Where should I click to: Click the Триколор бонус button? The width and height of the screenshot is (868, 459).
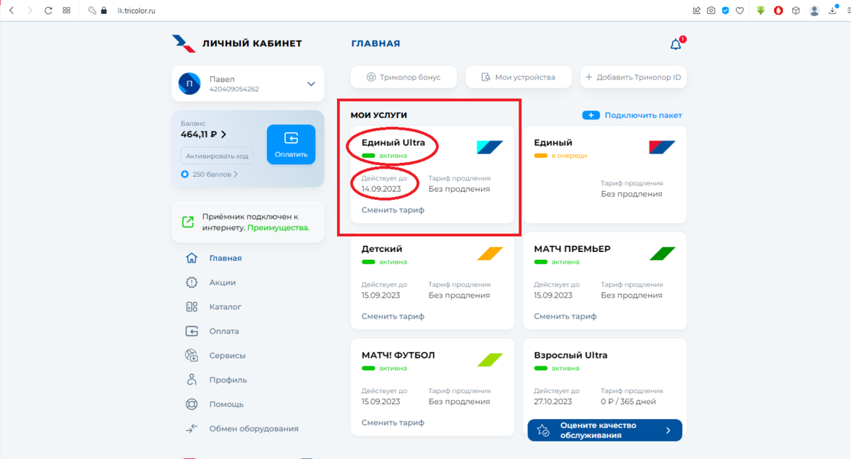click(x=404, y=77)
